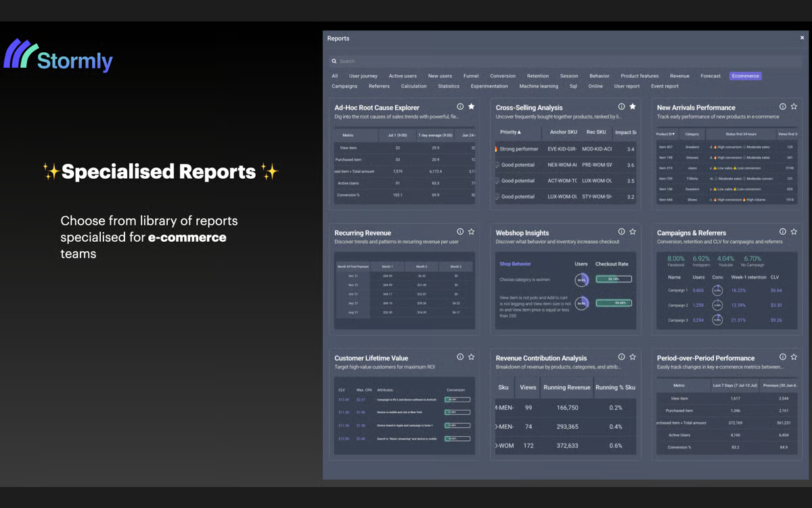
Task: Click the search magnifier icon
Action: tap(334, 61)
